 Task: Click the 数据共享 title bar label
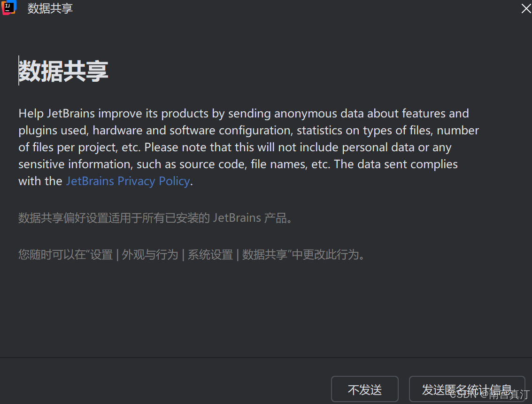click(50, 8)
